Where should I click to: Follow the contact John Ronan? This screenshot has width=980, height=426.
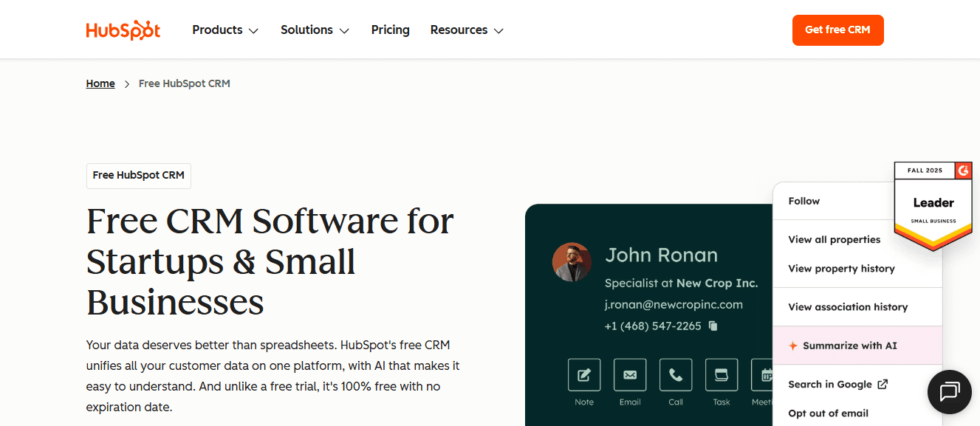click(803, 200)
